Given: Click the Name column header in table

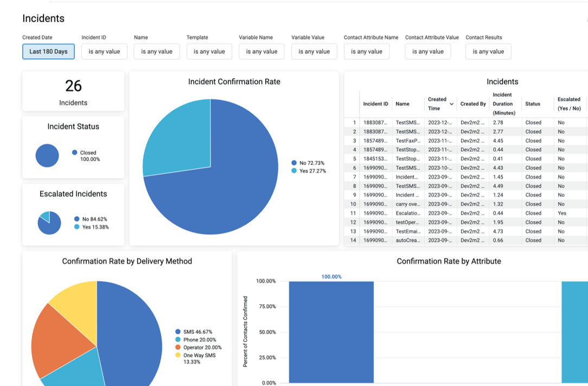Looking at the screenshot, I should click(x=402, y=104).
